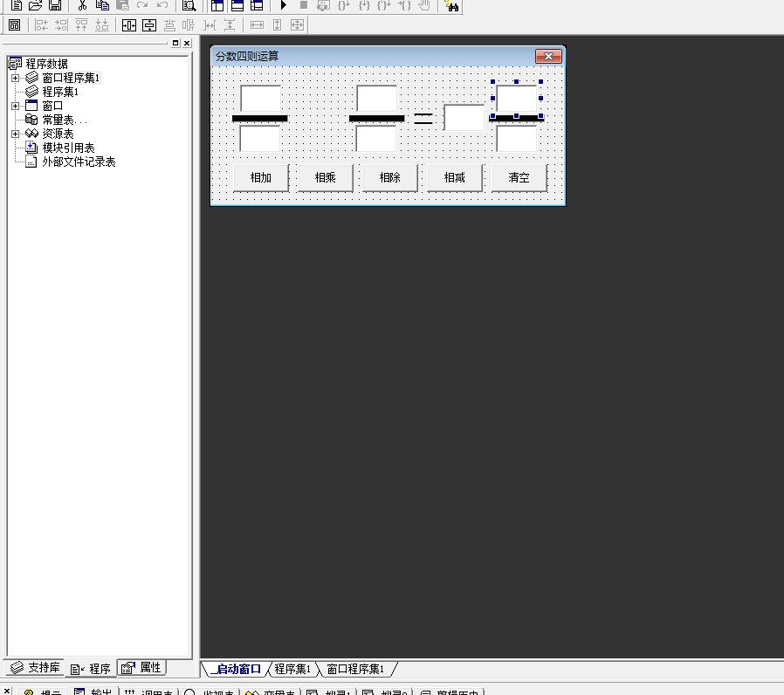Click the binoculars search icon

point(451,5)
